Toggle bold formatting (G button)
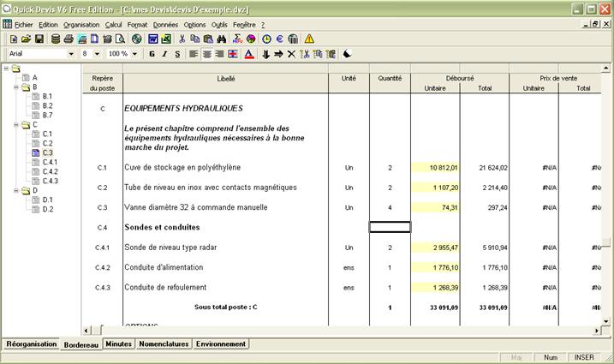Screen dimensions: 614x364 click(x=152, y=54)
